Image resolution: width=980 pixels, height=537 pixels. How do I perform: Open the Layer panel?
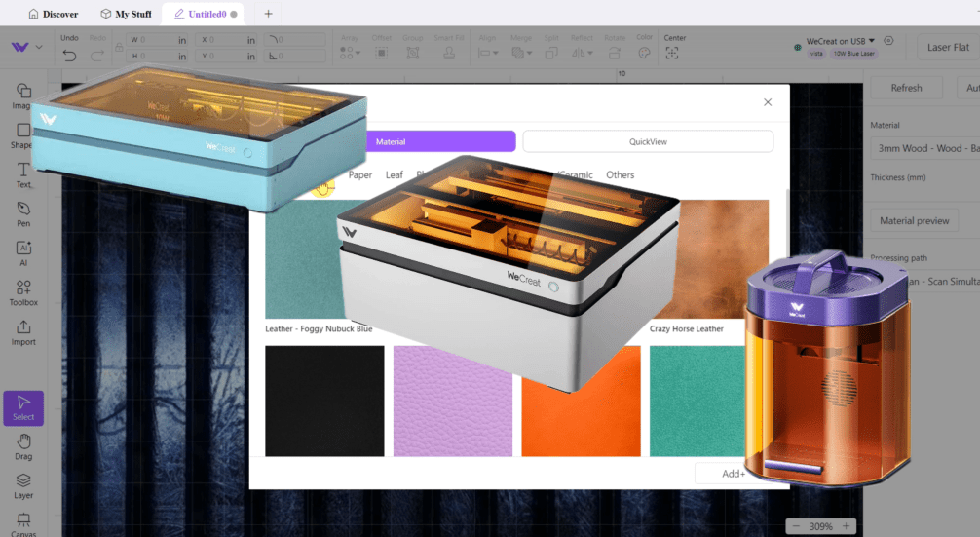click(x=23, y=485)
